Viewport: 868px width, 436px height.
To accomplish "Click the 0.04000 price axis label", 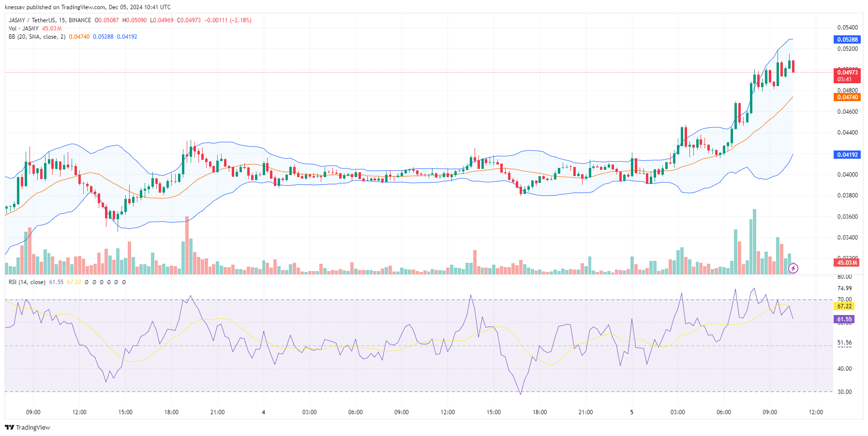I will pos(848,175).
